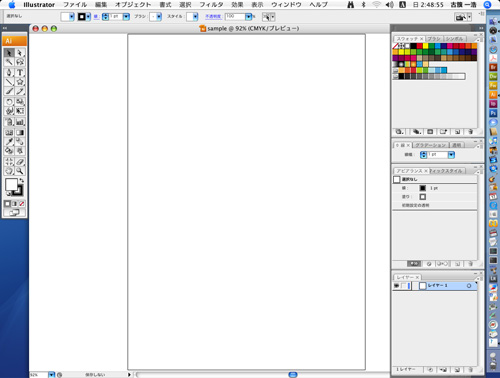The image size is (500, 378).
Task: Select the Paintbrush tool
Action: (x=9, y=91)
